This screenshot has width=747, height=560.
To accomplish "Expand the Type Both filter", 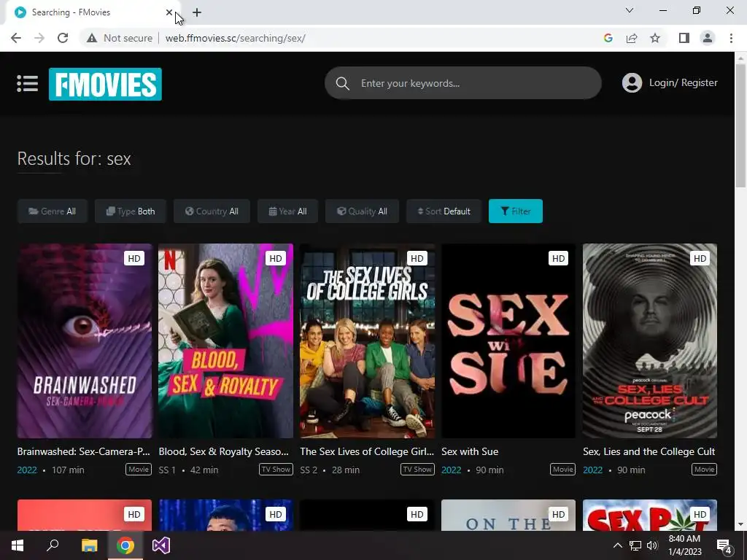I will [131, 211].
